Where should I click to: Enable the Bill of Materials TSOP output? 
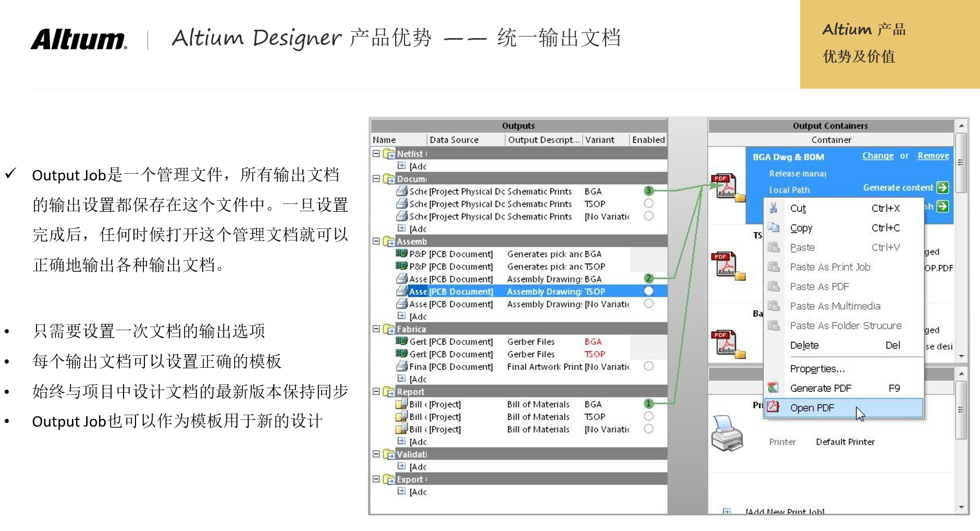[x=648, y=416]
